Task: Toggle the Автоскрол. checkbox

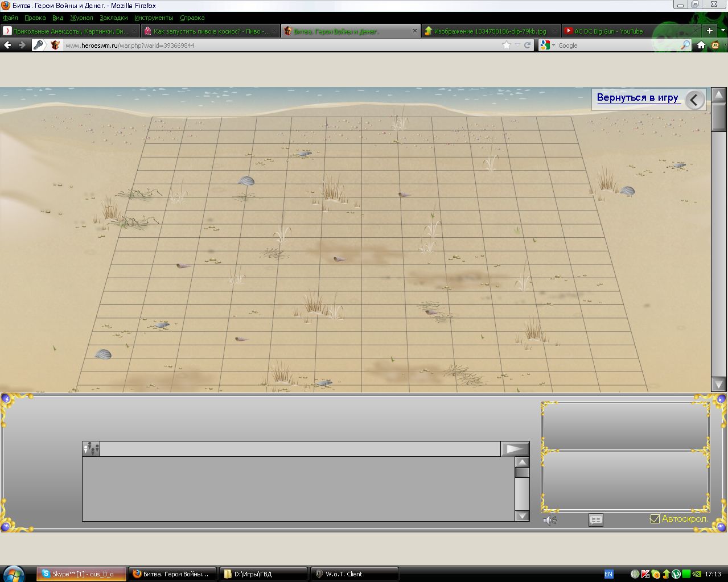Action: (655, 519)
